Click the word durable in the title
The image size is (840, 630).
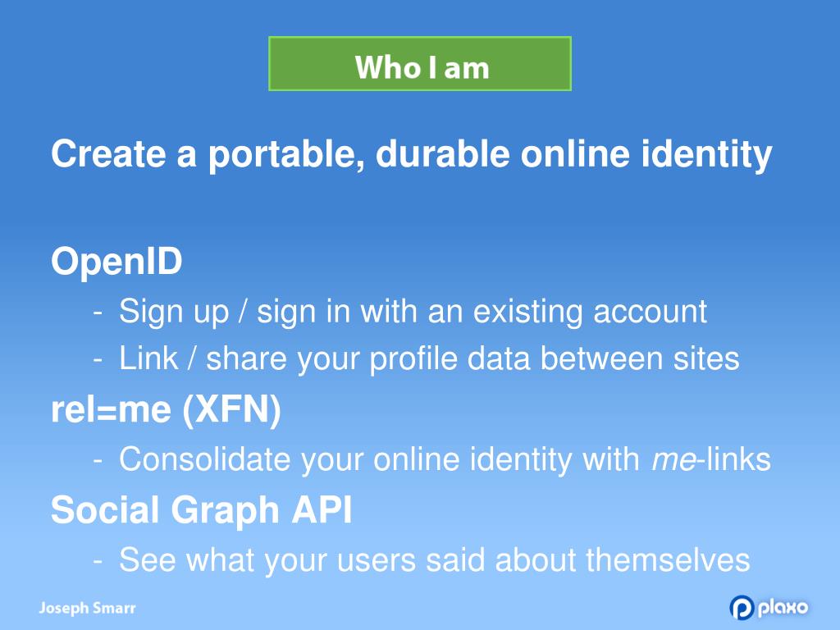pos(442,153)
